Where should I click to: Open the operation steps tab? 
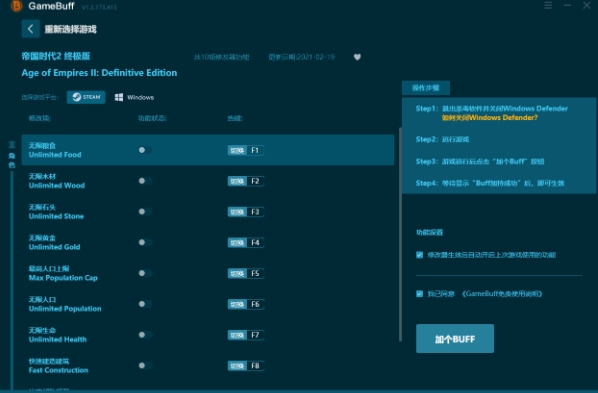point(426,88)
